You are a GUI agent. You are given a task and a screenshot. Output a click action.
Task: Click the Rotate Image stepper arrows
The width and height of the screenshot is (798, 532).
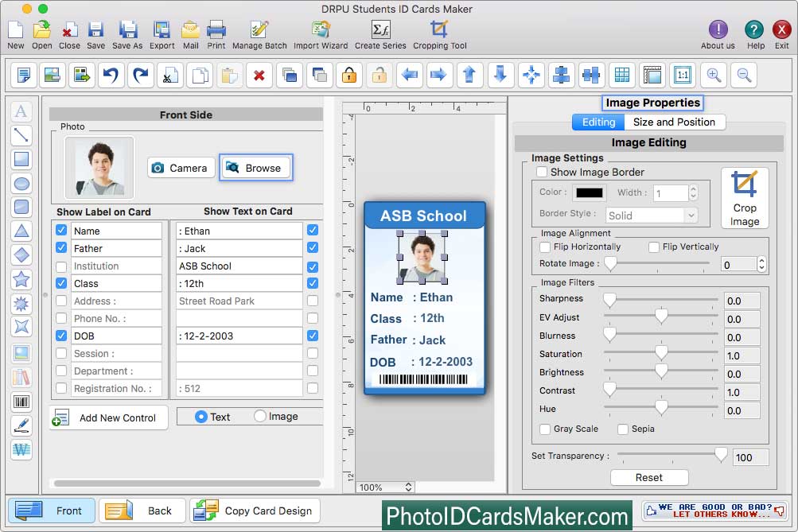pyautogui.click(x=761, y=264)
